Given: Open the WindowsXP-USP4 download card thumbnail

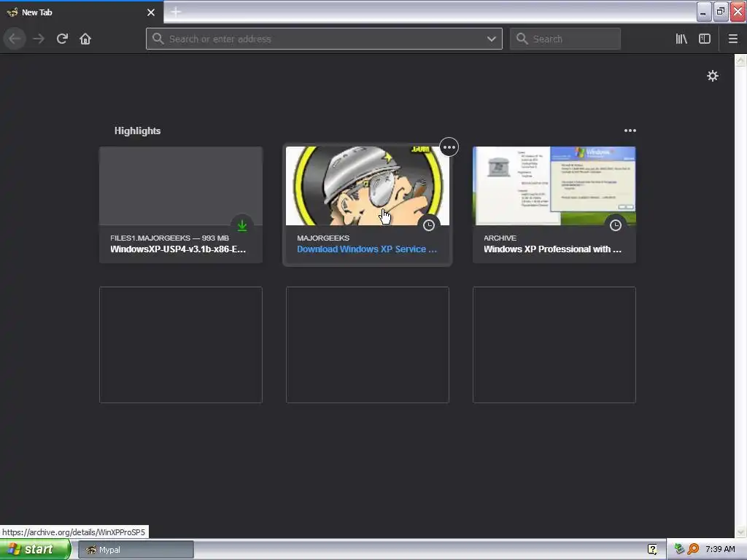Looking at the screenshot, I should (x=181, y=186).
